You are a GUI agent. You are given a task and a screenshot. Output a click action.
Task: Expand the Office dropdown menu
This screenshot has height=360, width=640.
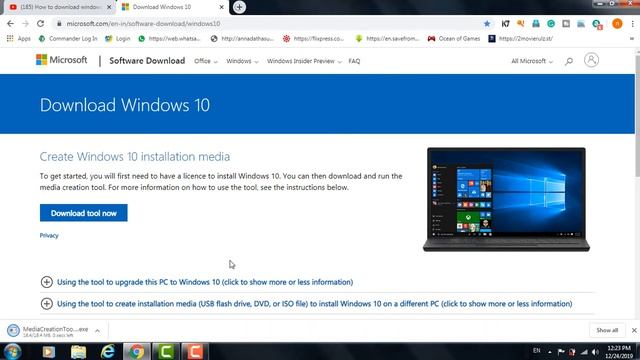206,61
